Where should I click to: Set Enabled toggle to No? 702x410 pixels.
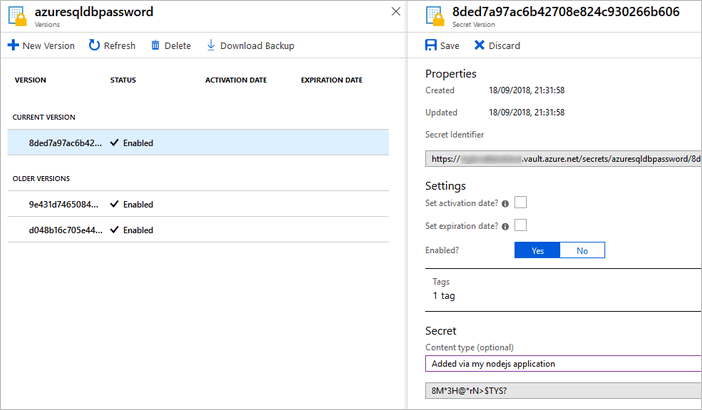(x=582, y=250)
